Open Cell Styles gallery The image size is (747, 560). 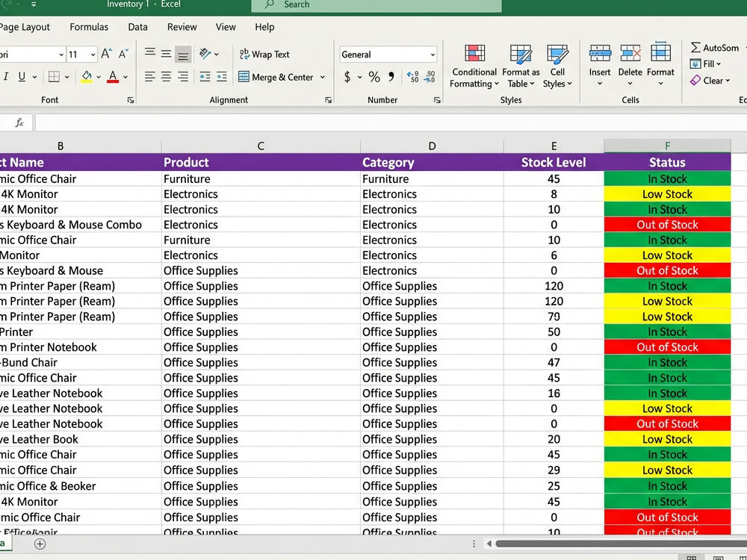(557, 66)
